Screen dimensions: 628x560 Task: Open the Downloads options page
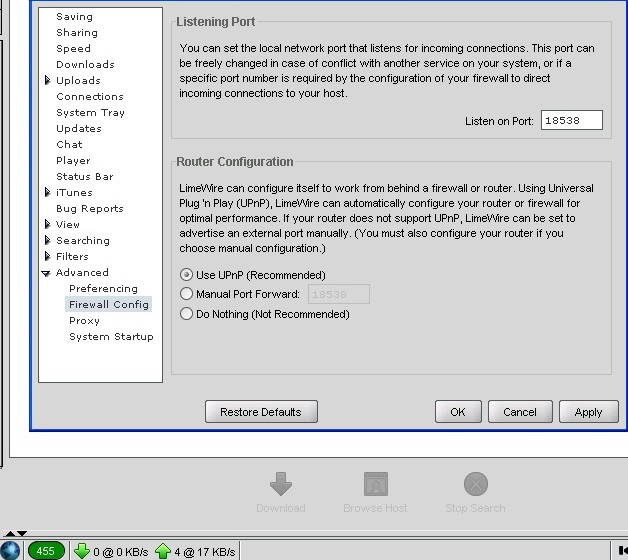point(85,64)
